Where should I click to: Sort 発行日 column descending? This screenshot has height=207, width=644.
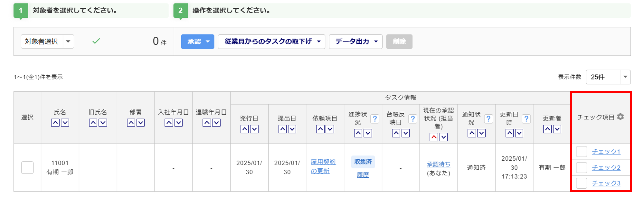(254, 129)
